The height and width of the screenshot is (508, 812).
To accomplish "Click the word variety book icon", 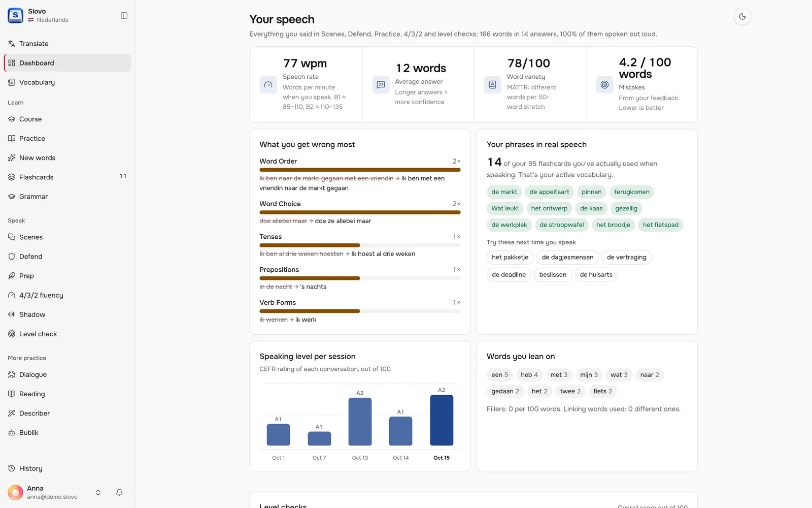I will 492,85.
